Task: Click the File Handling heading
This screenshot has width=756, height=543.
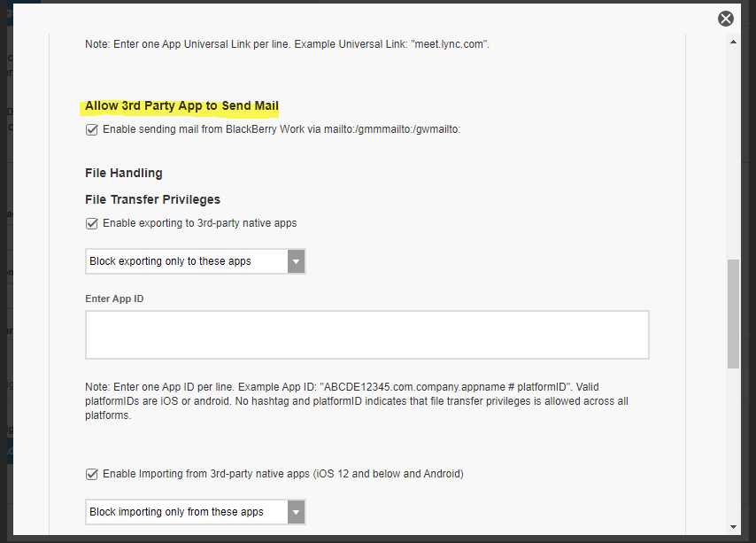Action: [x=124, y=173]
